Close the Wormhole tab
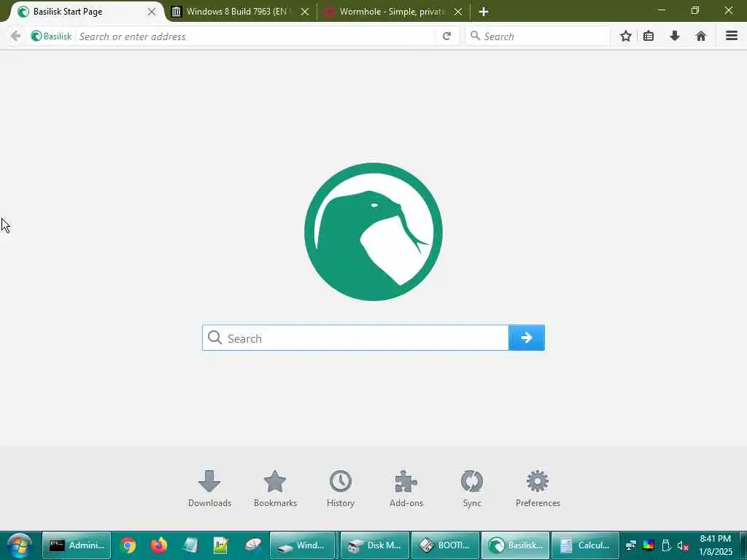Screen dimensions: 747x560 pos(458,12)
